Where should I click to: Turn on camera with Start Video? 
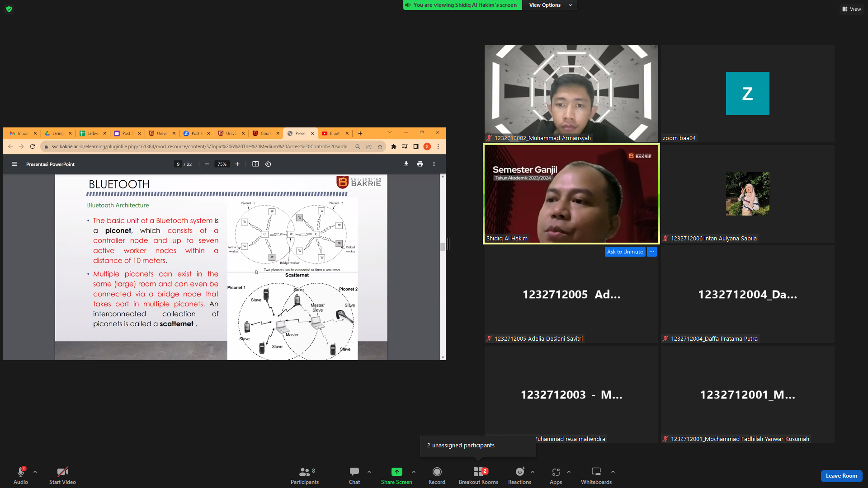(x=62, y=475)
